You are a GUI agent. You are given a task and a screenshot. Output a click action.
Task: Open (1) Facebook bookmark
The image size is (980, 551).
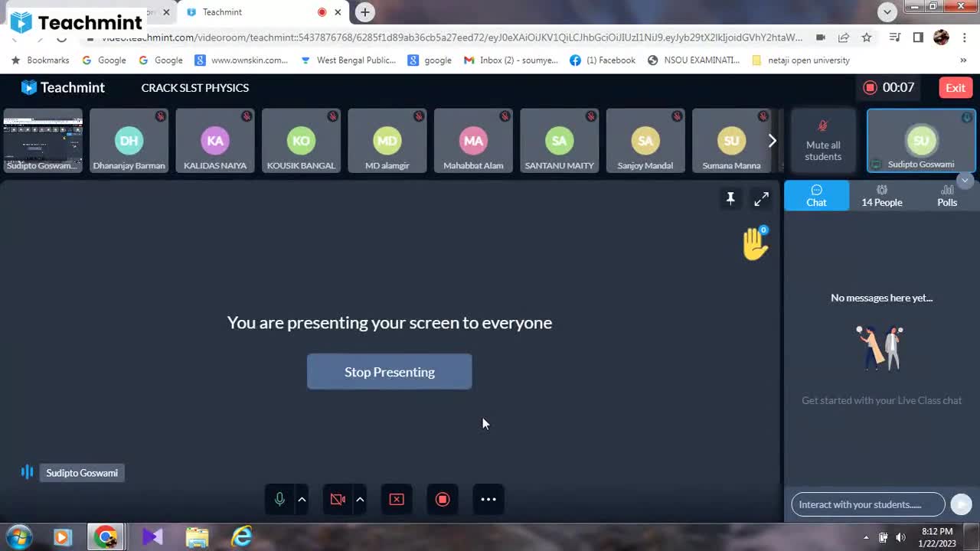pos(603,60)
